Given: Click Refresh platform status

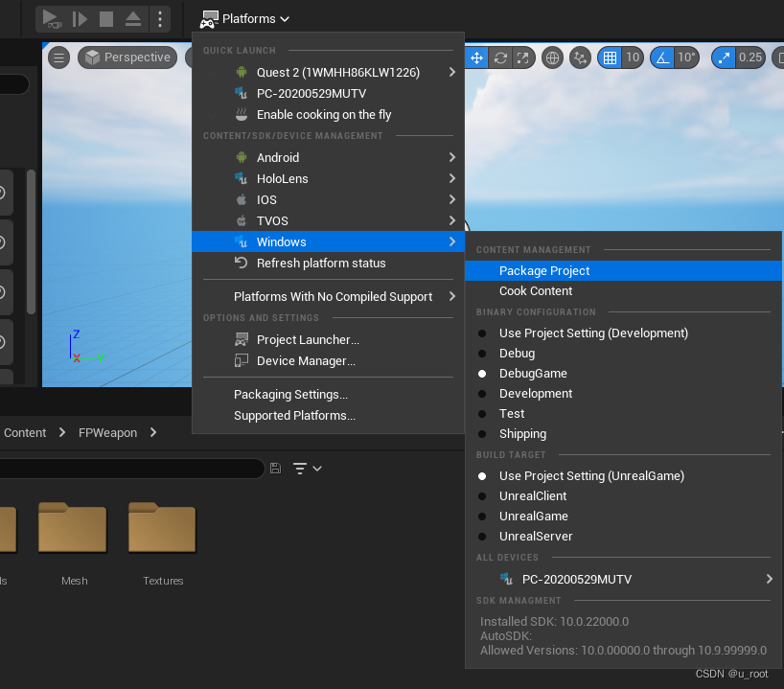Looking at the screenshot, I should 328,263.
